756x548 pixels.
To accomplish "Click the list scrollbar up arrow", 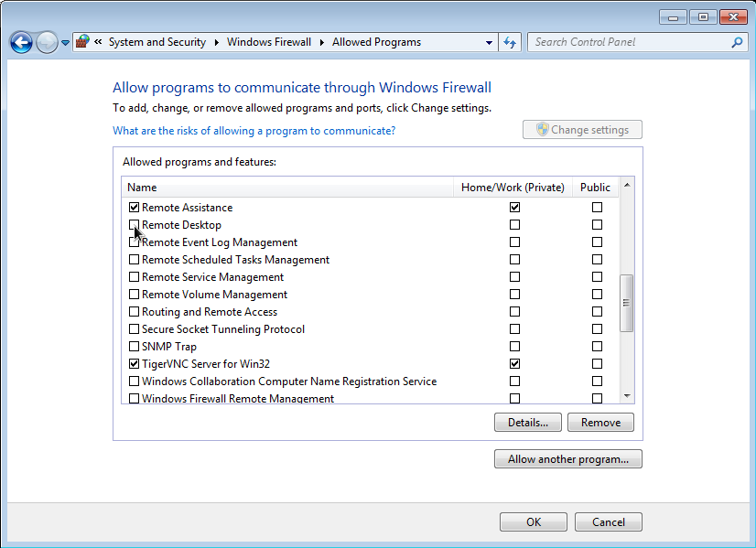I will [627, 185].
